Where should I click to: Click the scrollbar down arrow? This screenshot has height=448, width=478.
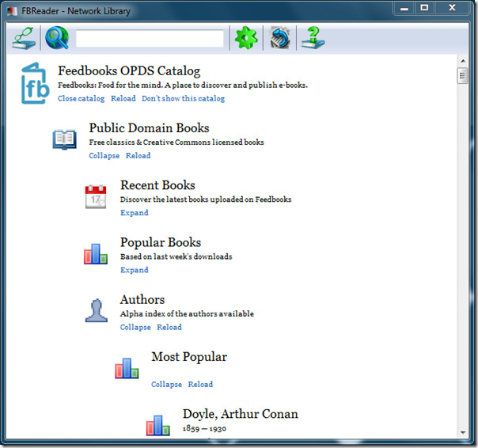click(463, 432)
